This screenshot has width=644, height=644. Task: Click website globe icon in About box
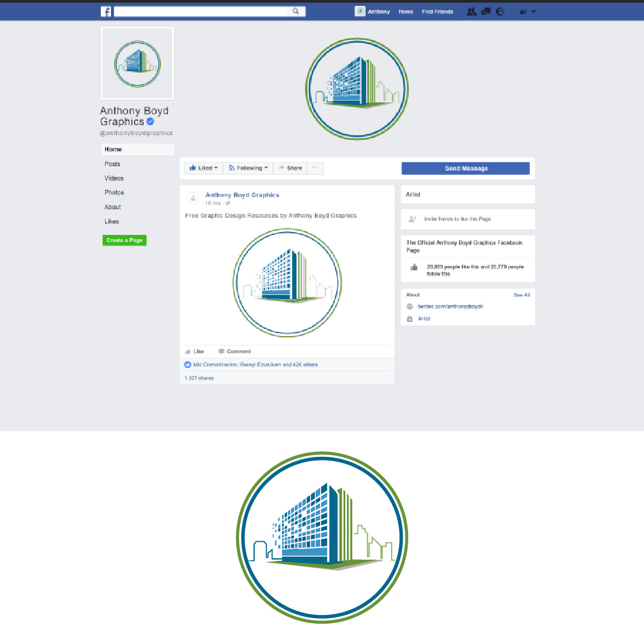410,307
